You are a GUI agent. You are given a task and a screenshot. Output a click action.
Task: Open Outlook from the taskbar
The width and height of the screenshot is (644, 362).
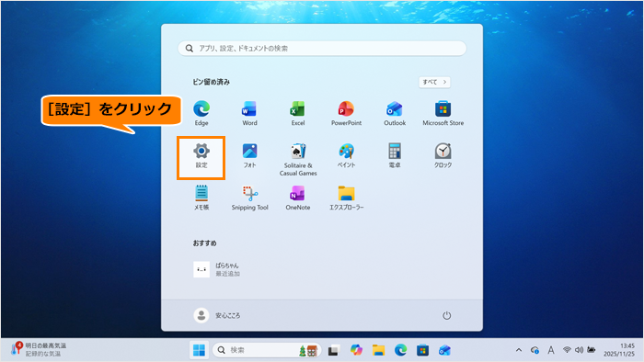point(444,350)
